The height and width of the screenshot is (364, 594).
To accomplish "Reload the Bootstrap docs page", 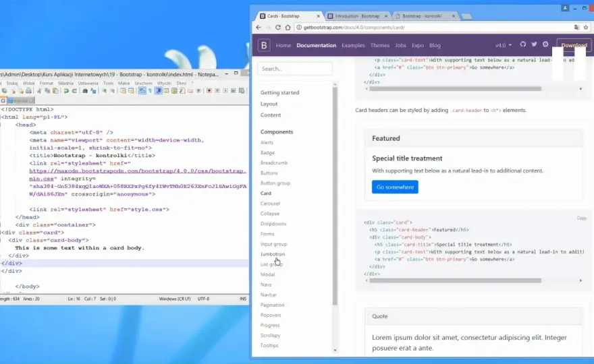I will [278, 27].
